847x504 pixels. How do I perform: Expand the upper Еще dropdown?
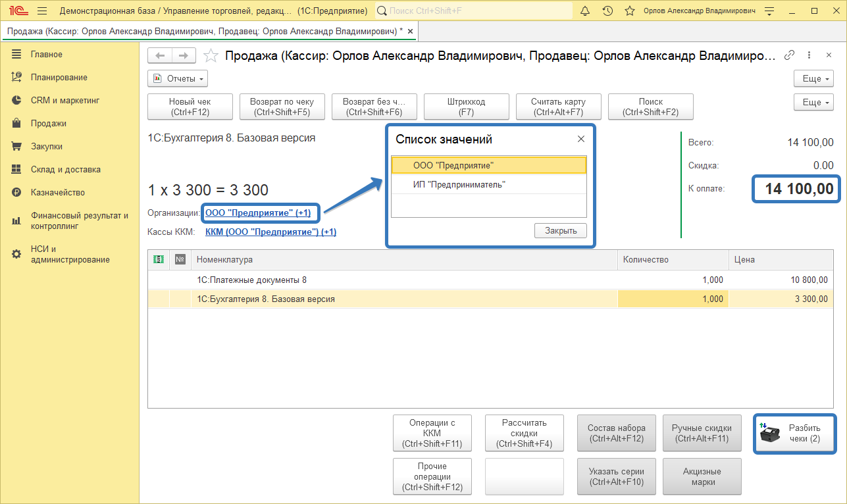(815, 78)
